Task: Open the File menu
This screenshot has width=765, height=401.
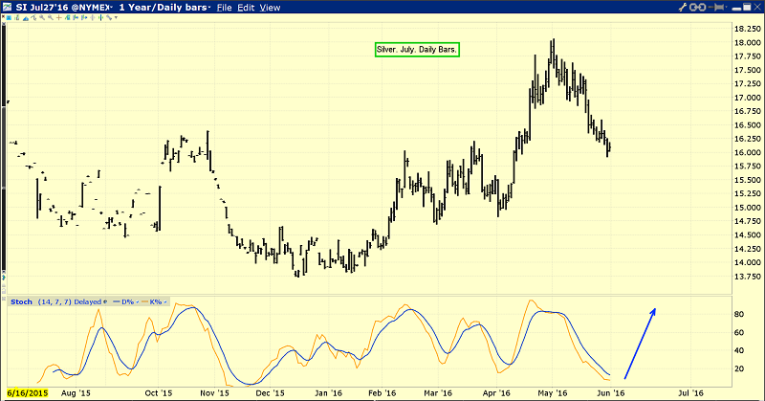Action: [224, 7]
